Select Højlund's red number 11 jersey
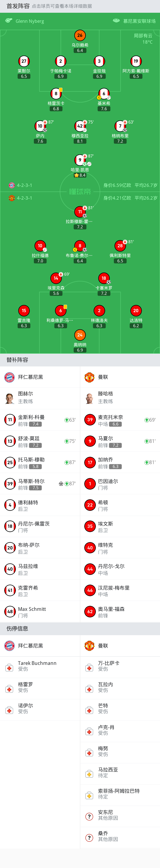The image size is (160, 868). point(80,212)
